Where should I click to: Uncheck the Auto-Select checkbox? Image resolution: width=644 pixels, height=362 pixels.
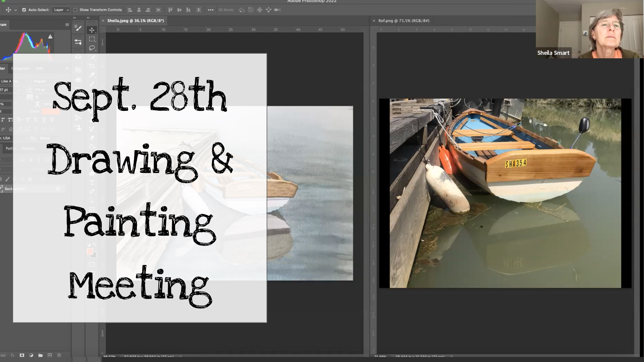pos(24,10)
